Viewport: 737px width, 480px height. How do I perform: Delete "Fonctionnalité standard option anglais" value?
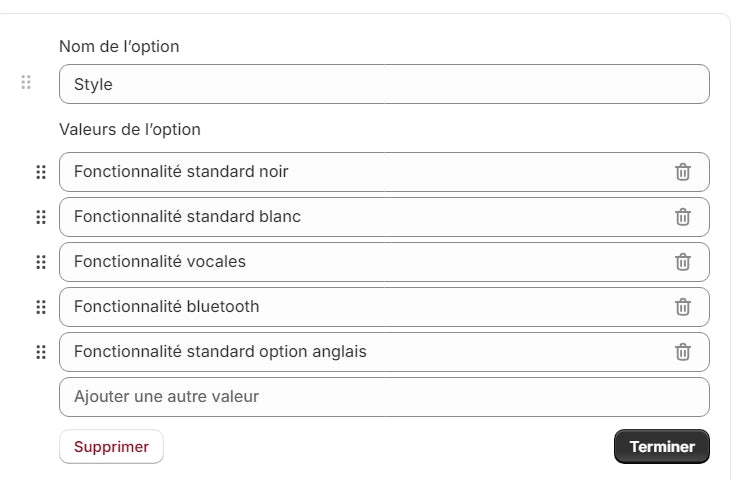(x=683, y=352)
